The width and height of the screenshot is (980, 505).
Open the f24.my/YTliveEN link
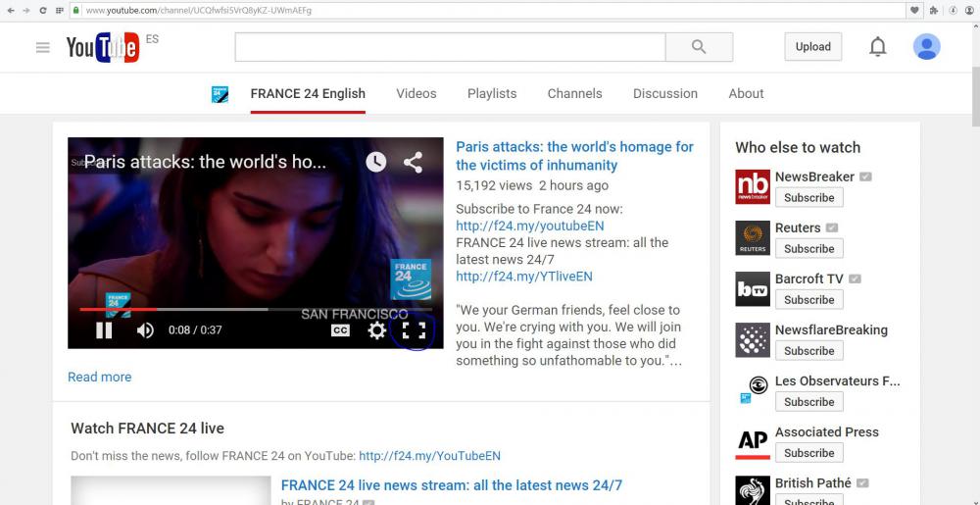pyautogui.click(x=523, y=277)
